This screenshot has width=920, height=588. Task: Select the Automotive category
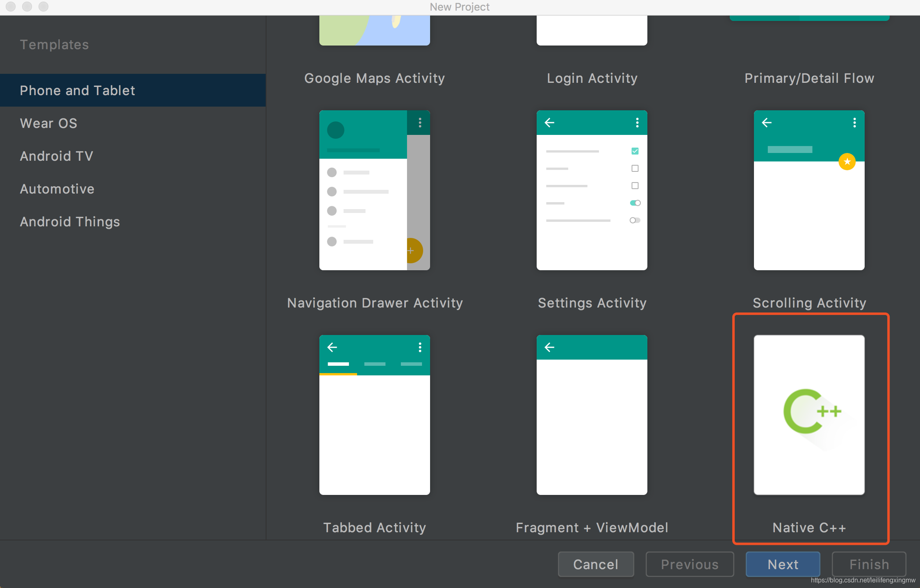[57, 188]
